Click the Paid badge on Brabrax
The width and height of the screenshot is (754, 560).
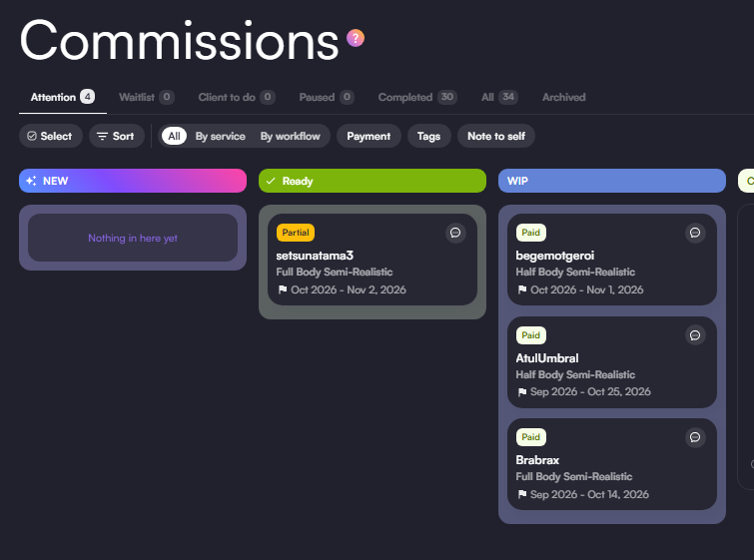click(x=531, y=437)
